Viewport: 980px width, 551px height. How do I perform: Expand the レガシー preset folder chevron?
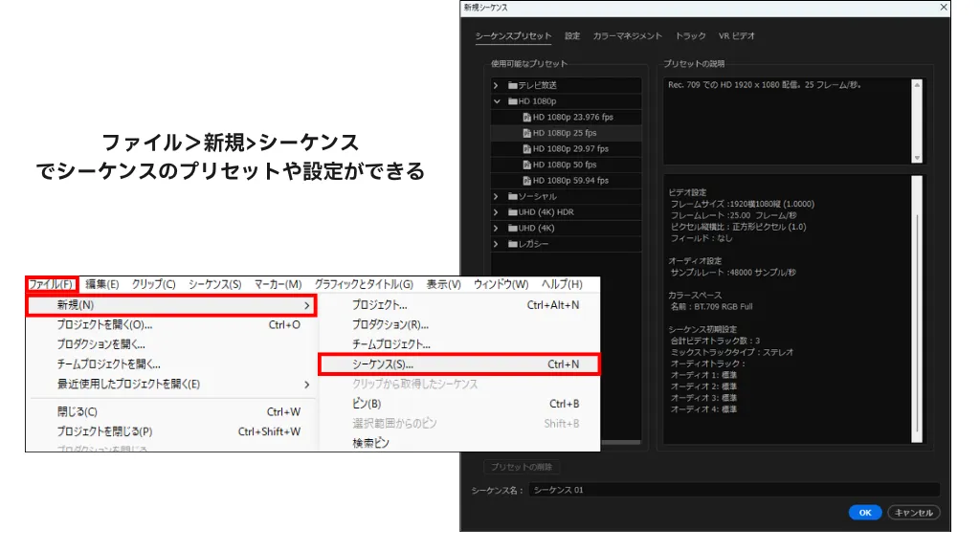click(x=497, y=244)
